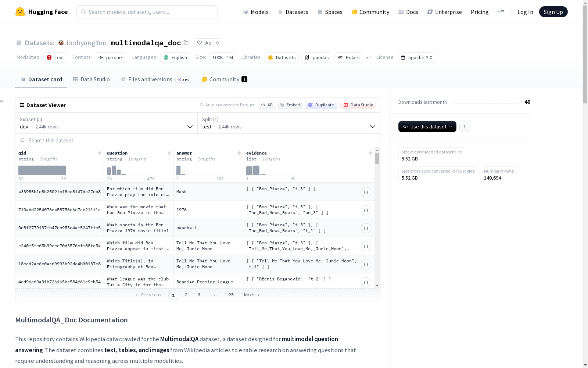This screenshot has width=588, height=368.
Task: Click the Hugging Face logo icon
Action: tap(20, 12)
